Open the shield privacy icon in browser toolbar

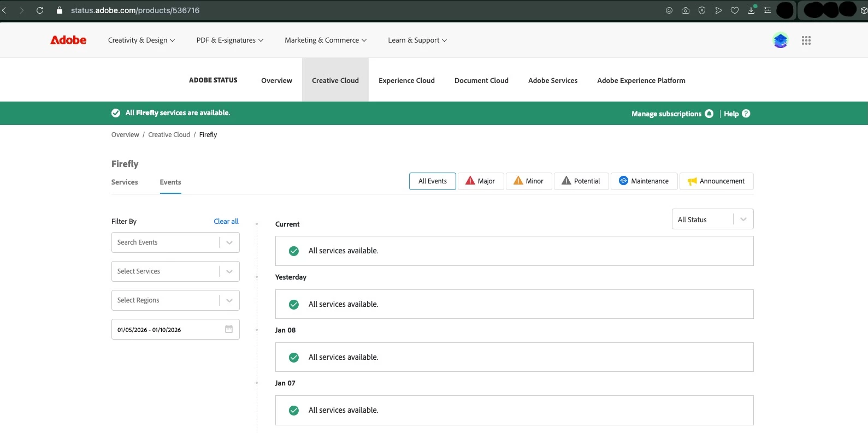pos(702,10)
